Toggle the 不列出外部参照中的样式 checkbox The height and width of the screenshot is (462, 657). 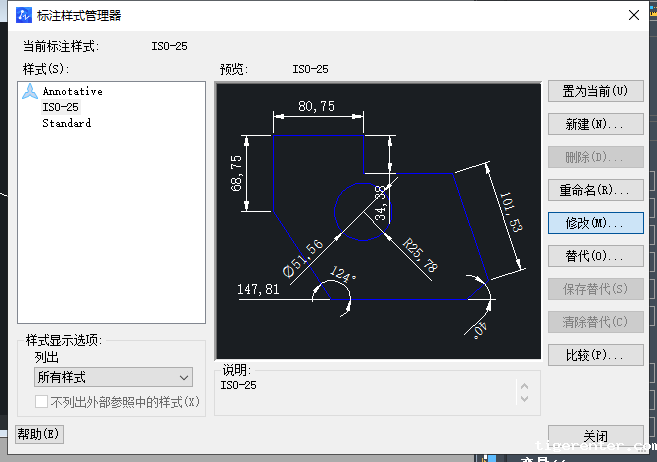pyautogui.click(x=42, y=402)
